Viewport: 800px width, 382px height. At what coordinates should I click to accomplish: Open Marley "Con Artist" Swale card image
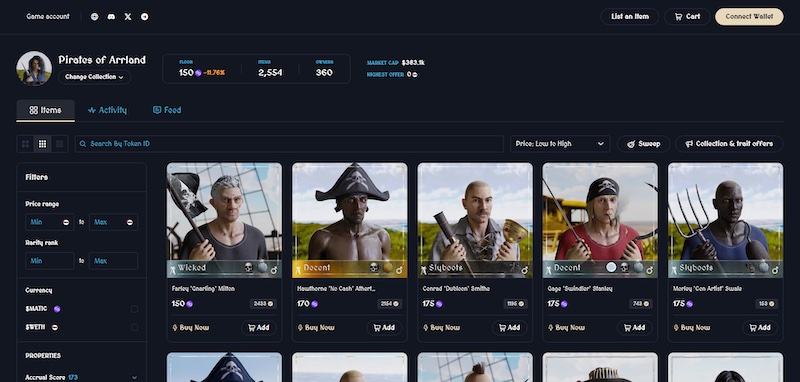(x=726, y=220)
